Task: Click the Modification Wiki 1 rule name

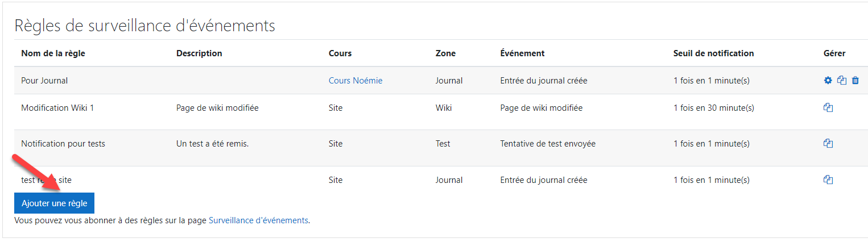Action: (x=57, y=108)
